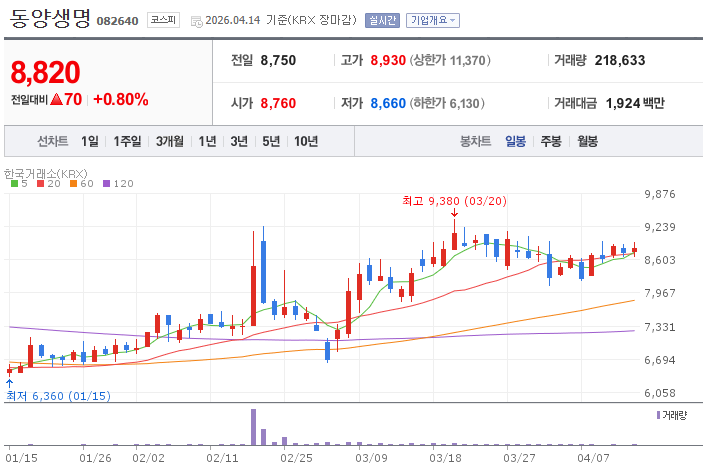Click the 9,876 price axis label
Image resolution: width=703 pixels, height=474 pixels.
(660, 194)
